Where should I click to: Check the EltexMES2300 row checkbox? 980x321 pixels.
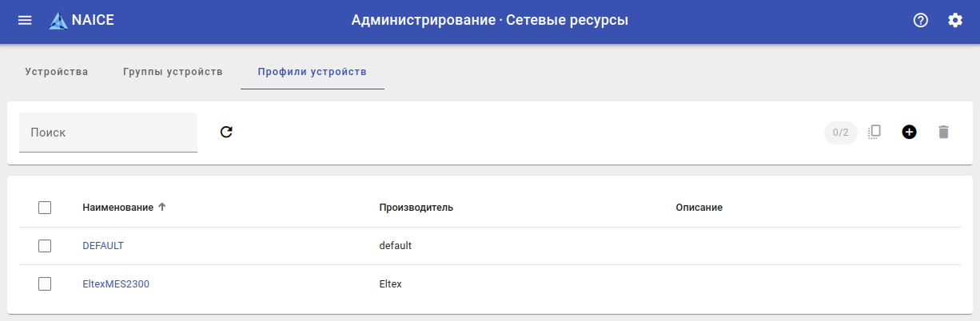click(x=45, y=283)
